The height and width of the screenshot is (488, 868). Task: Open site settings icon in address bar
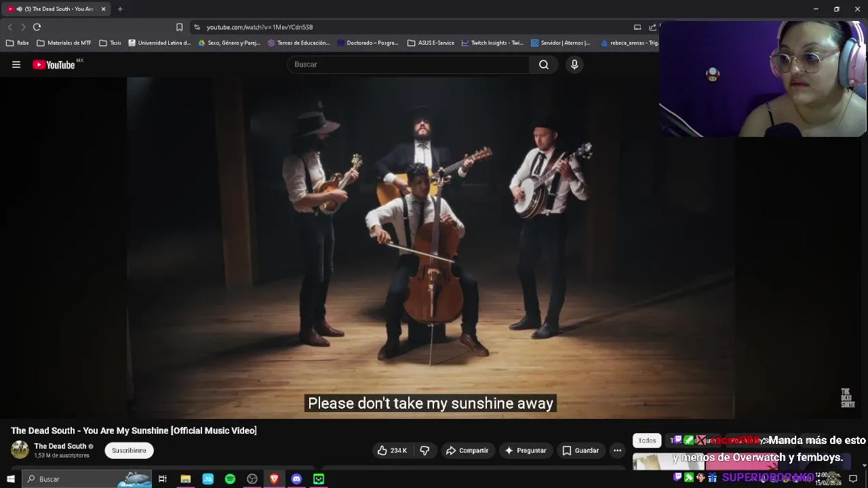coord(197,27)
